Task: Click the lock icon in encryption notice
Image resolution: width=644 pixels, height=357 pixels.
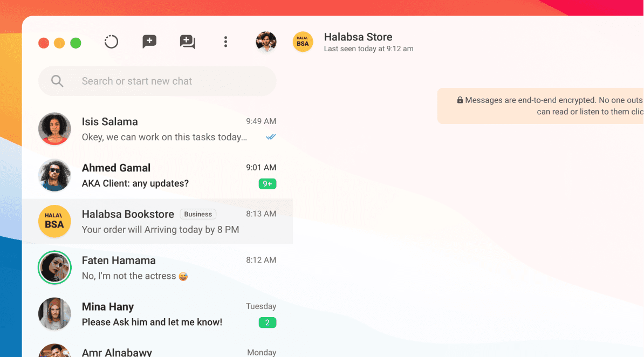Action: 460,100
